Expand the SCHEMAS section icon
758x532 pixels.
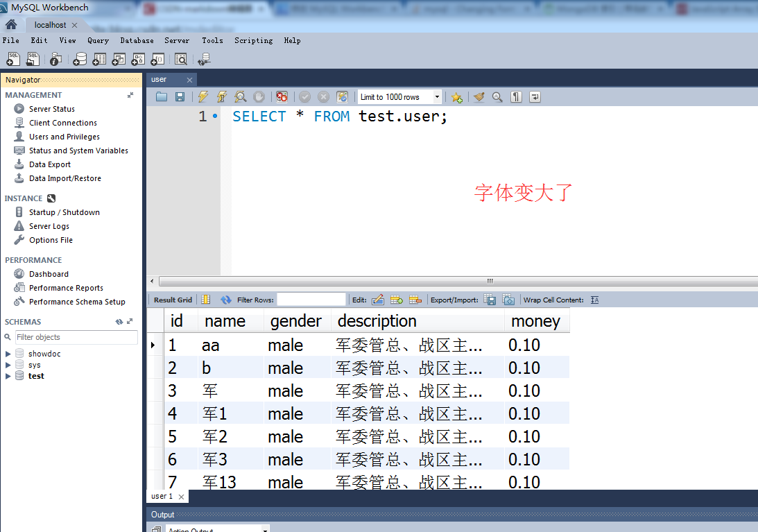(x=130, y=322)
